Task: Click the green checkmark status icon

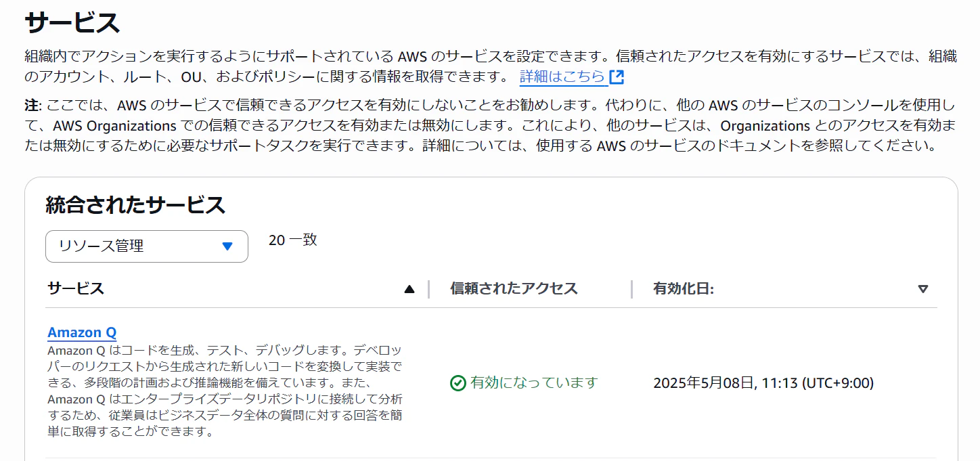Action: pyautogui.click(x=458, y=383)
